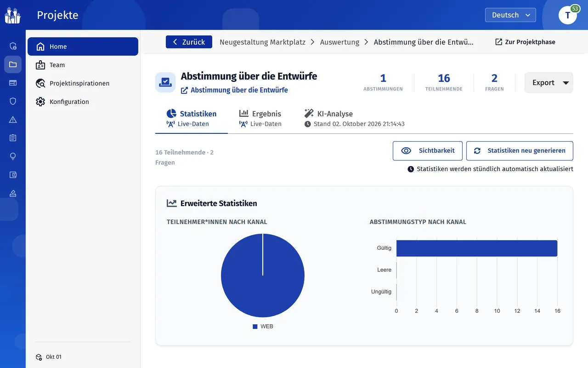This screenshot has width=588, height=368.
Task: Toggle the WEB legend entry under the pie chart
Action: (x=263, y=327)
